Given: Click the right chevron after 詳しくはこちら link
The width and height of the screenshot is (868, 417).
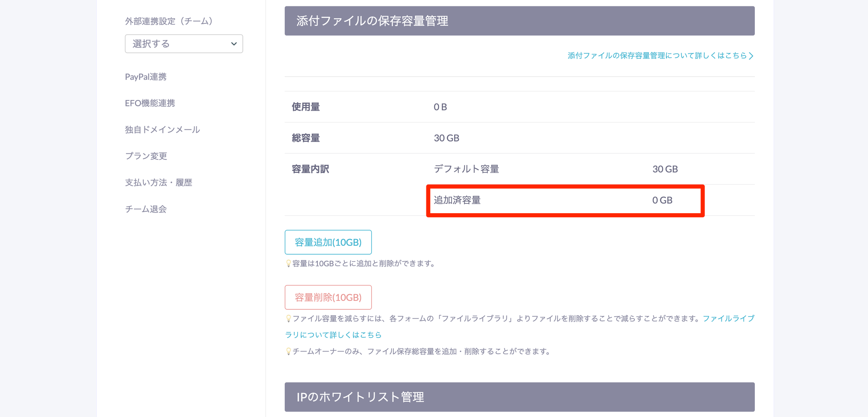Looking at the screenshot, I should click(751, 56).
